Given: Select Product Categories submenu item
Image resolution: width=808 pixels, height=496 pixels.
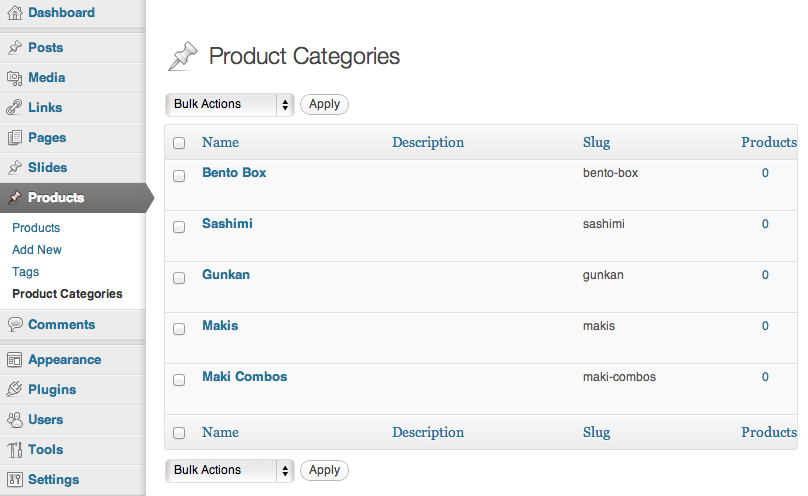Looking at the screenshot, I should pyautogui.click(x=68, y=294).
